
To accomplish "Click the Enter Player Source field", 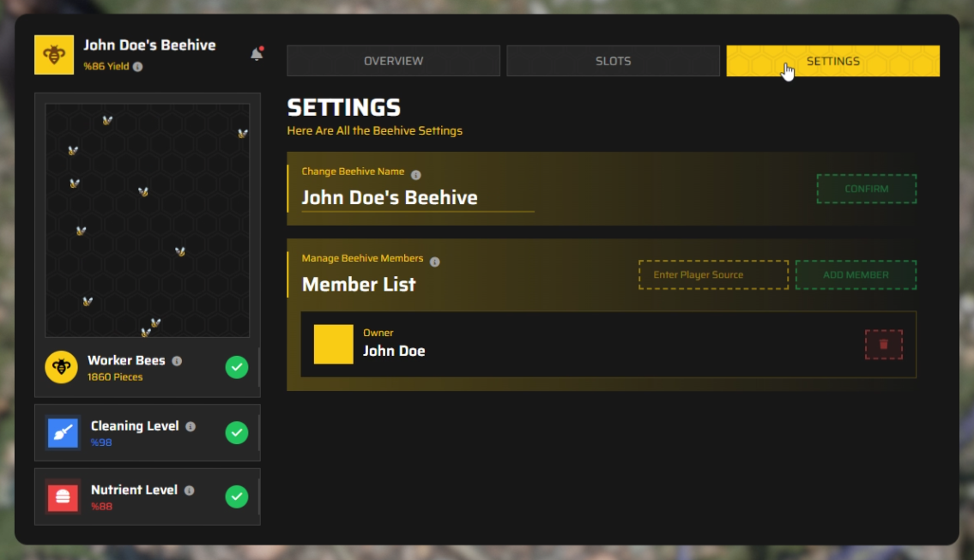I will tap(713, 274).
